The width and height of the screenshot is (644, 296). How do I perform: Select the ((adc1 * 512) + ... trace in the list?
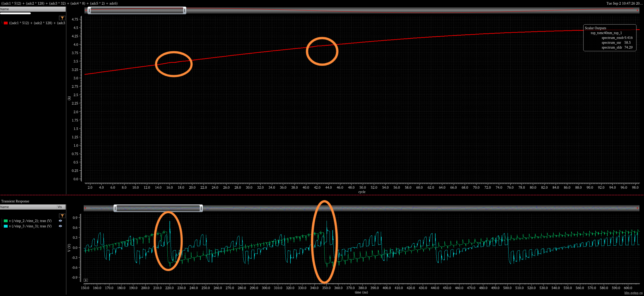click(37, 23)
